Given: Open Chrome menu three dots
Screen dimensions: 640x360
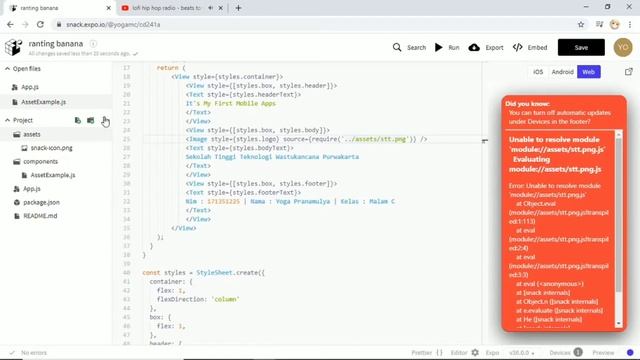Looking at the screenshot, I should click(630, 24).
